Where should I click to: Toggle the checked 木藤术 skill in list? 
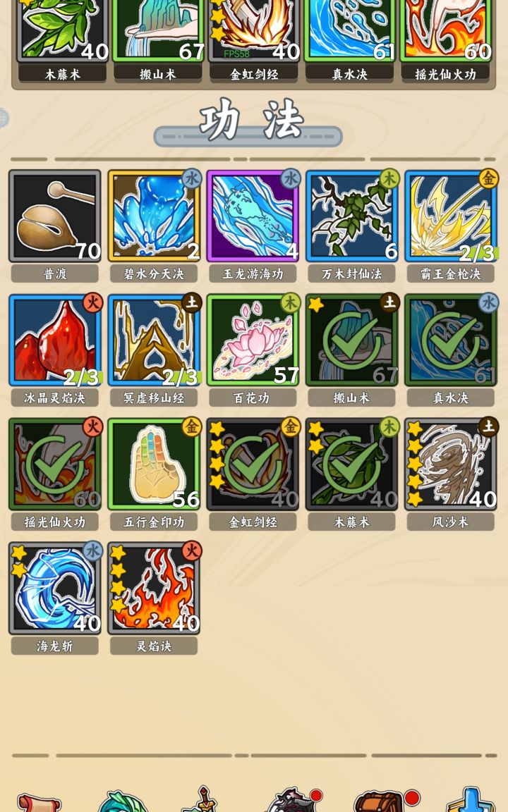[x=352, y=464]
